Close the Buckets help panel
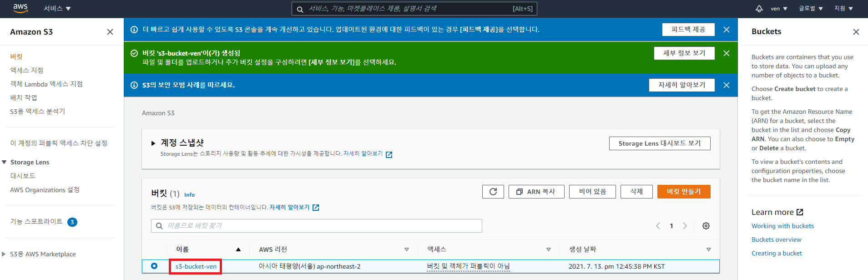This screenshot has height=280, width=868. pyautogui.click(x=856, y=32)
